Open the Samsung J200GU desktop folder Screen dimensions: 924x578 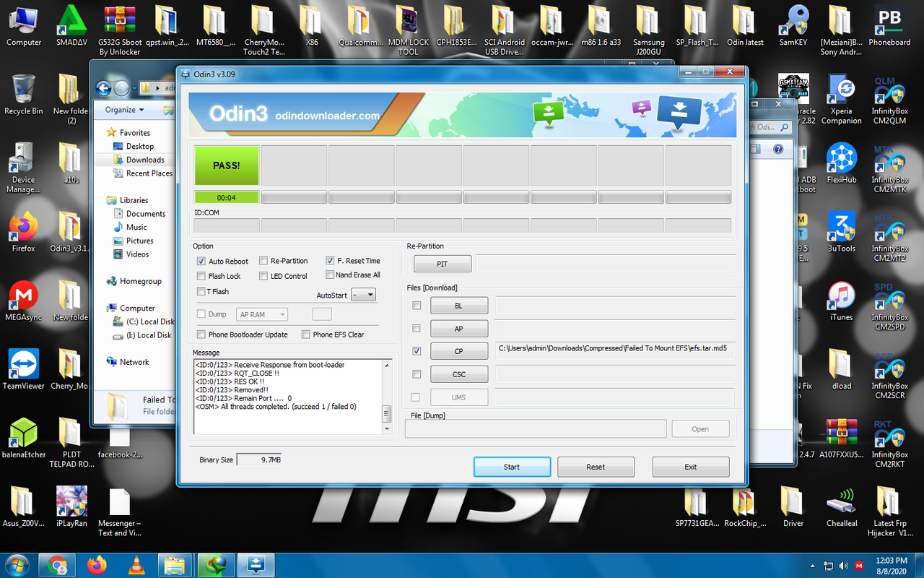649,30
